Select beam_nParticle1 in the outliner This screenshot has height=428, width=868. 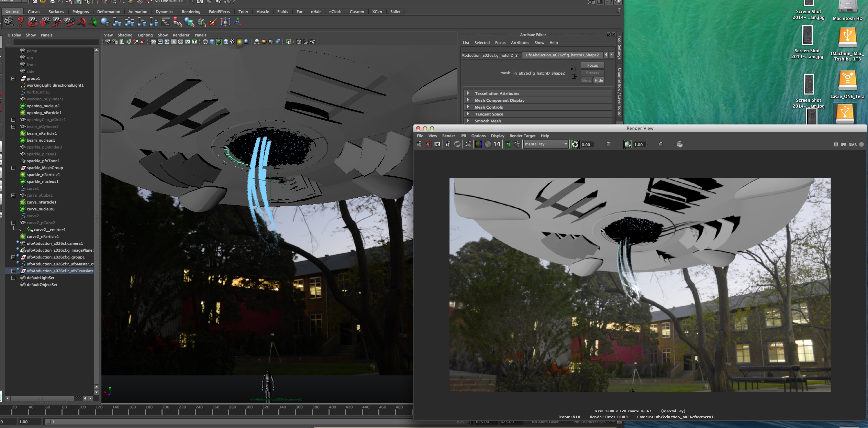pos(42,133)
